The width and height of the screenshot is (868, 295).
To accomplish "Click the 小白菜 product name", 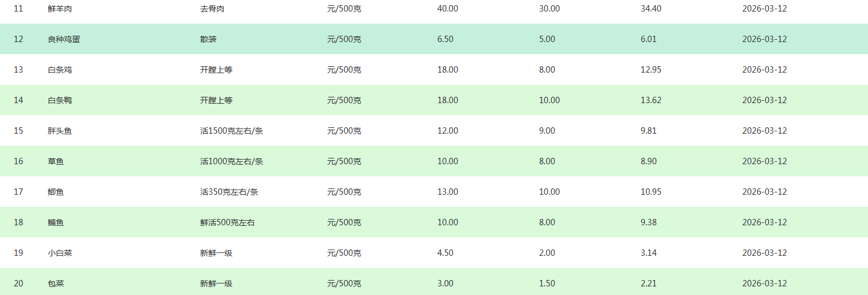I will click(x=60, y=253).
